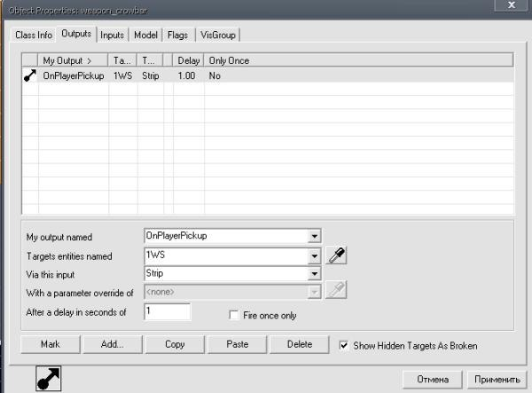Click the Strip cell in output list

pyautogui.click(x=151, y=75)
